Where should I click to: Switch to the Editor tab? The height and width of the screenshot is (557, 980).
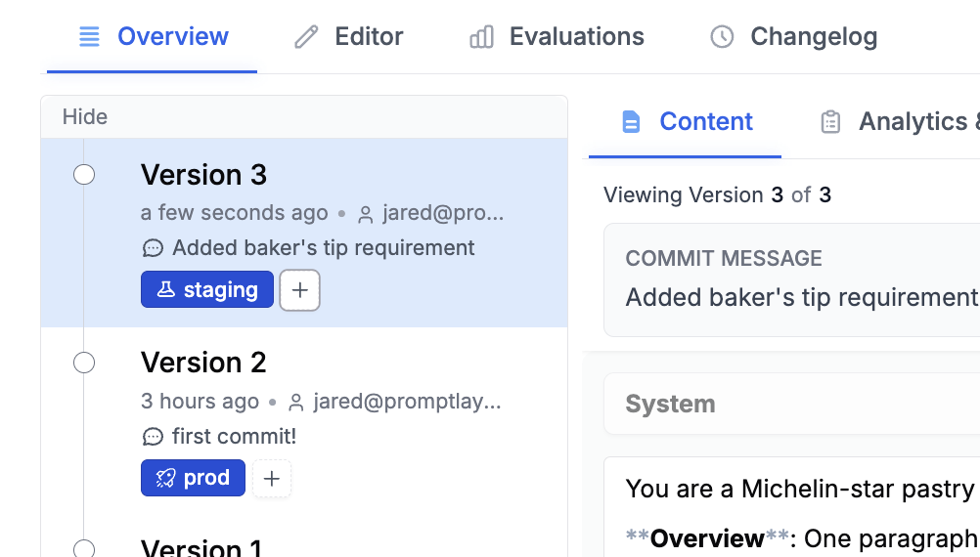[x=349, y=37]
